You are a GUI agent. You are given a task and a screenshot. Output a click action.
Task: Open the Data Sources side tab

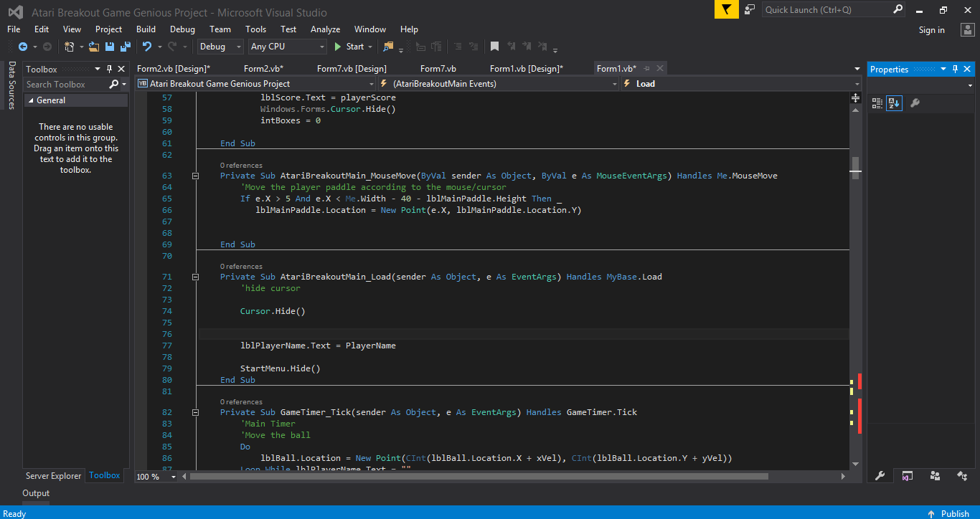[x=11, y=85]
